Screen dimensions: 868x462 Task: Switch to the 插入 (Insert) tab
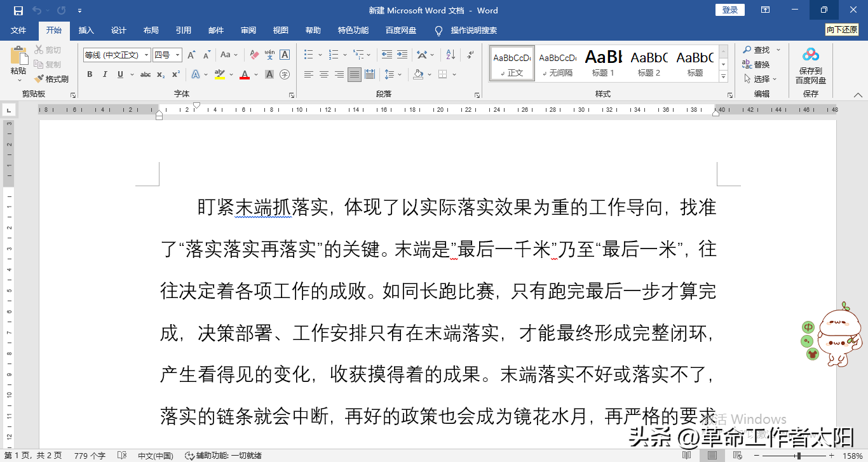pos(86,31)
